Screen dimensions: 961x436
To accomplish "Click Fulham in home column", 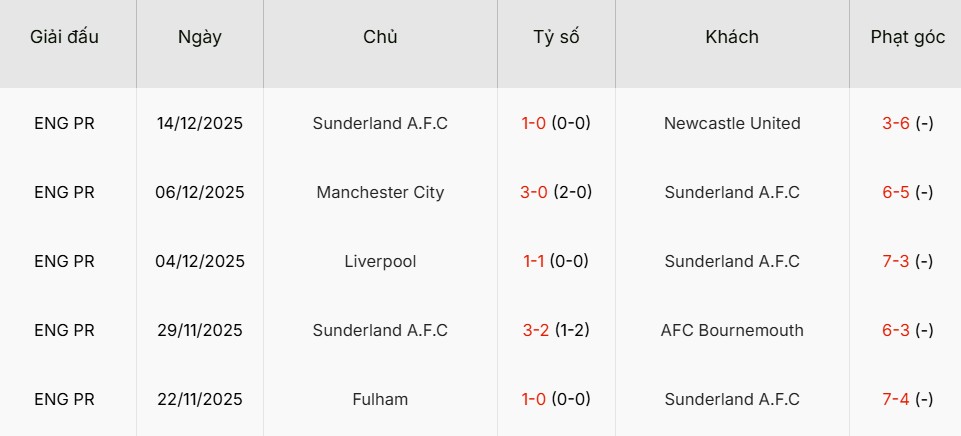I will 380,400.
